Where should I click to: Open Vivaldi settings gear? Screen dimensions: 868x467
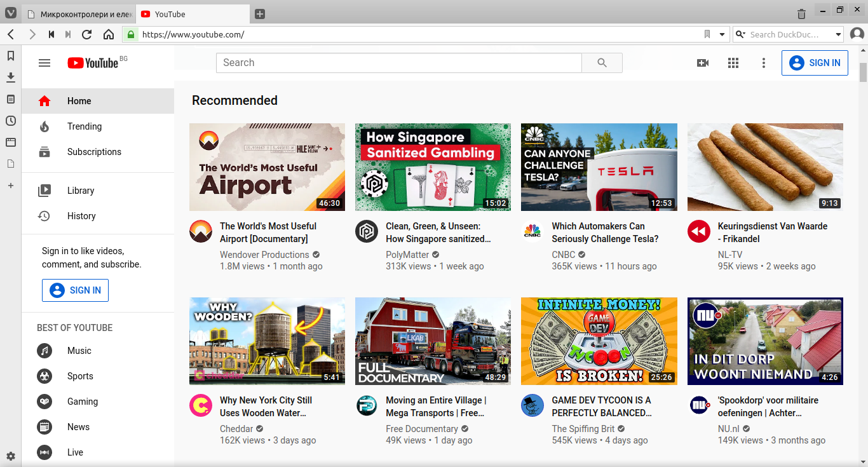point(11,456)
